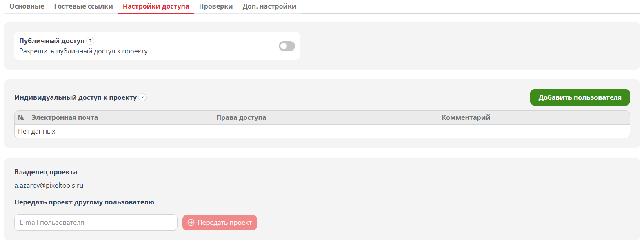
Task: Click the Добавить пользователя button
Action: 580,97
